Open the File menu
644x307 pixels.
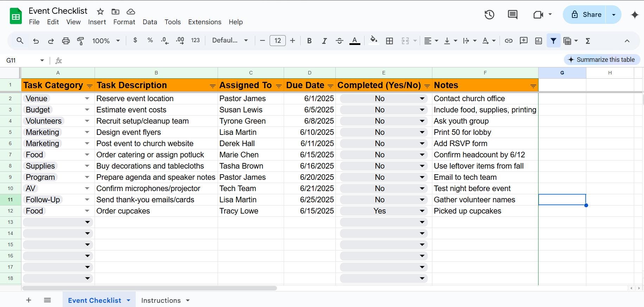coord(34,22)
